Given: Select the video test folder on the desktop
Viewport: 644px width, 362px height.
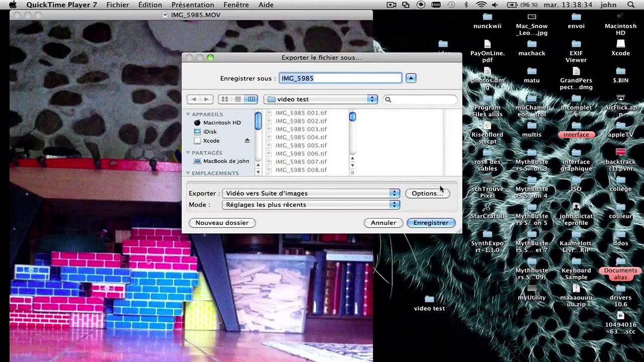Looking at the screenshot, I should point(429,303).
